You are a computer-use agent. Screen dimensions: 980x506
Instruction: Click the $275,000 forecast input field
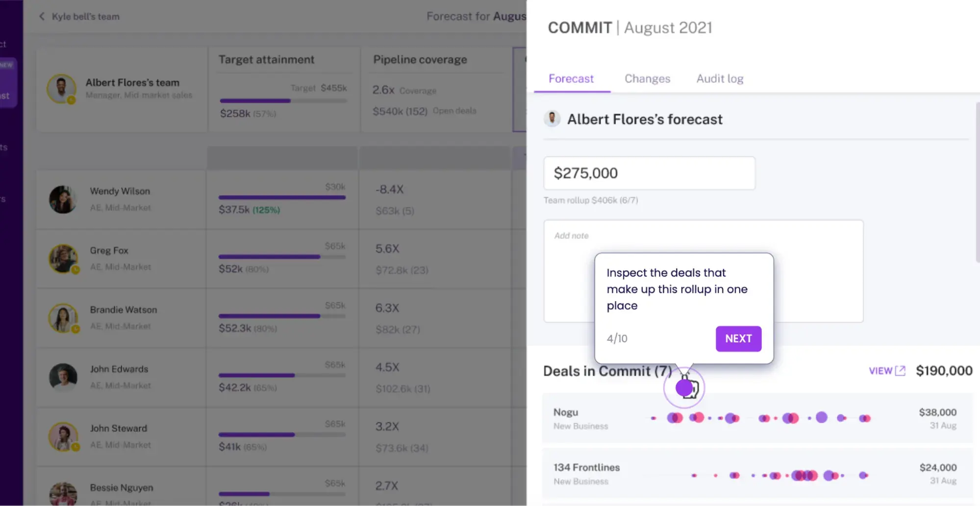649,173
